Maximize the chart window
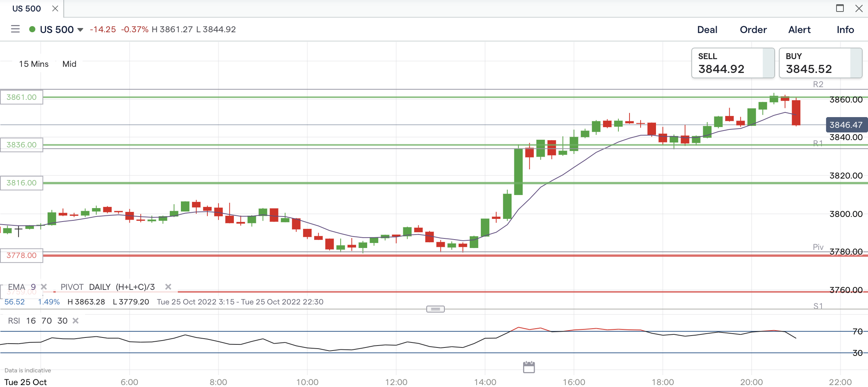 tap(840, 8)
